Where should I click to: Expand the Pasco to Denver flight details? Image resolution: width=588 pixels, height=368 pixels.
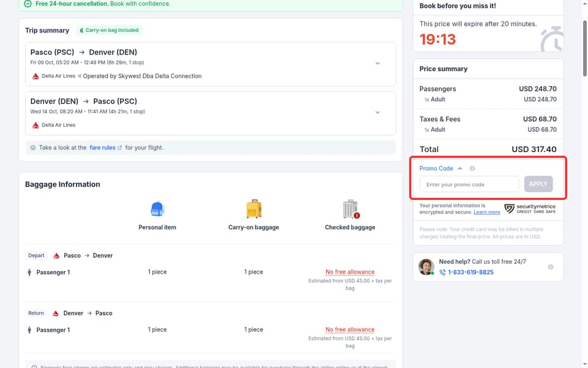coord(378,63)
